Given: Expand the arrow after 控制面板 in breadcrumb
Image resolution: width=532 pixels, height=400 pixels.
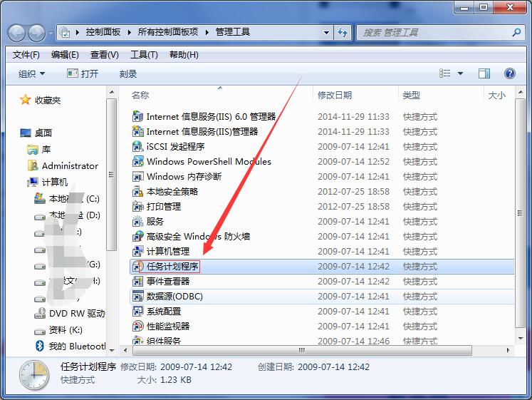Looking at the screenshot, I should coord(130,32).
